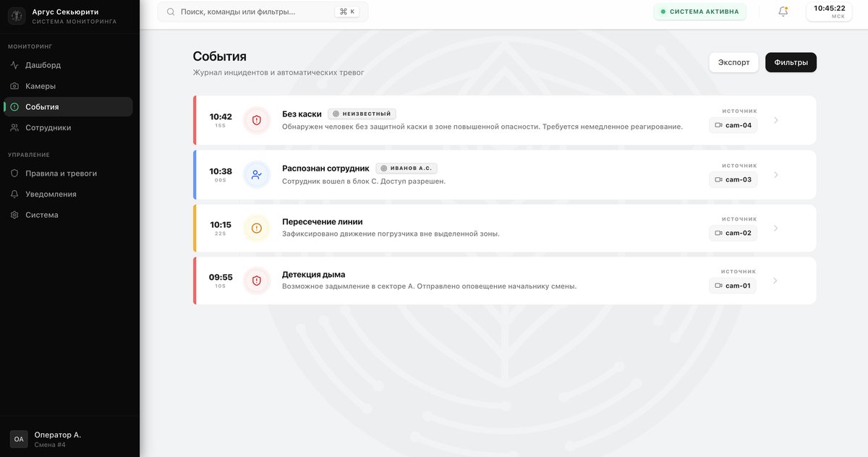Screen dimensions: 868x457
Task: Click the Иванов А.С. employee tag
Action: (407, 168)
